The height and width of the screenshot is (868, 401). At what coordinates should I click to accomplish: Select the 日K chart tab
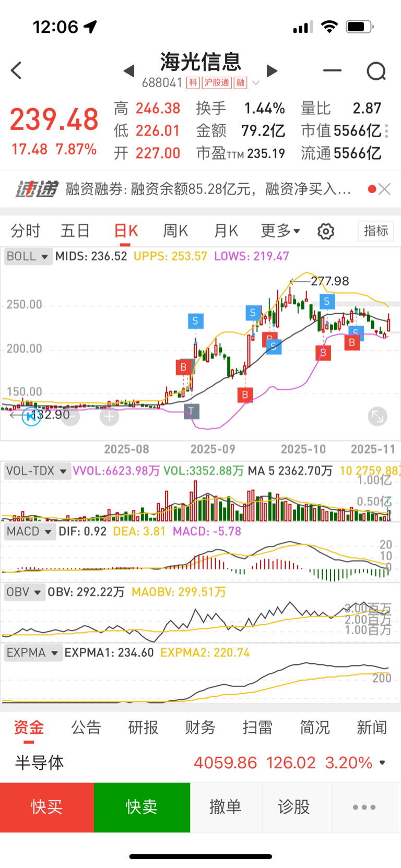point(126,231)
